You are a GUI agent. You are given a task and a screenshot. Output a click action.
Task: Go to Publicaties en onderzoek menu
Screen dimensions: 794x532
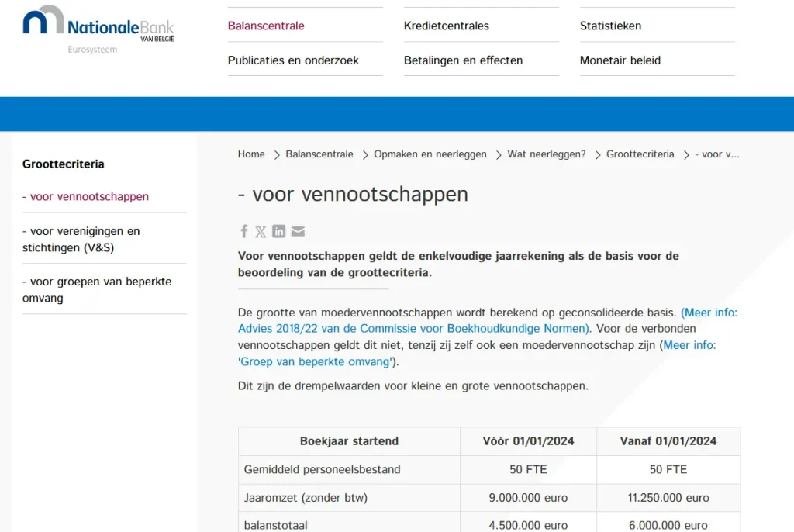tap(293, 60)
